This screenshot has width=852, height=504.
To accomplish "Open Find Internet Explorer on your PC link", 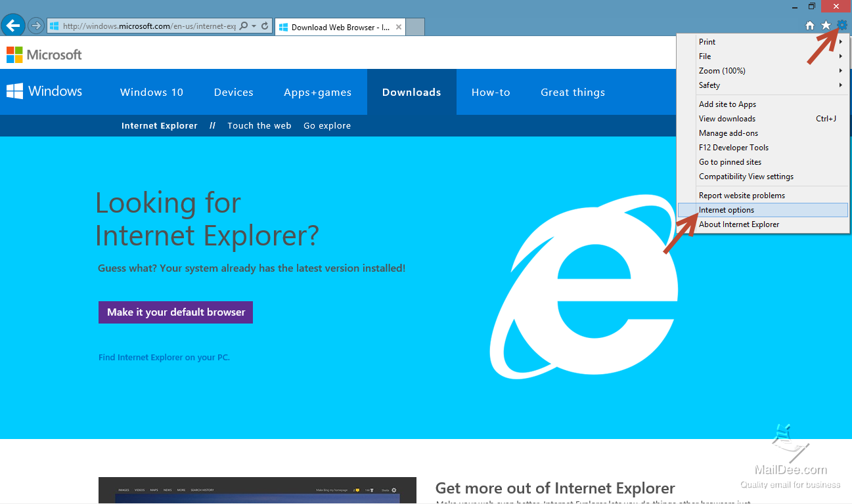I will point(164,357).
